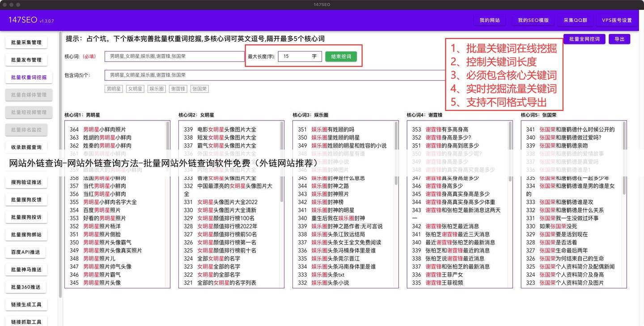Click the 批量全网挖词 button

tap(584, 39)
